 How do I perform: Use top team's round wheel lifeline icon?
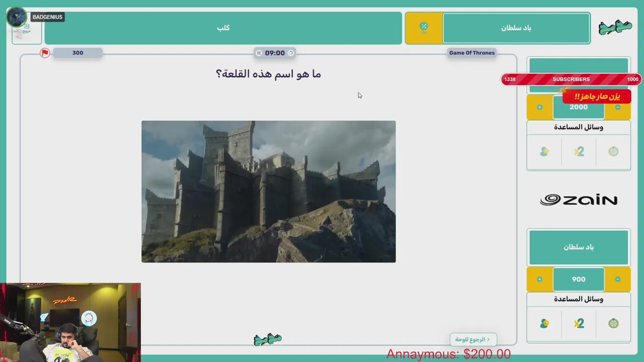[613, 151]
